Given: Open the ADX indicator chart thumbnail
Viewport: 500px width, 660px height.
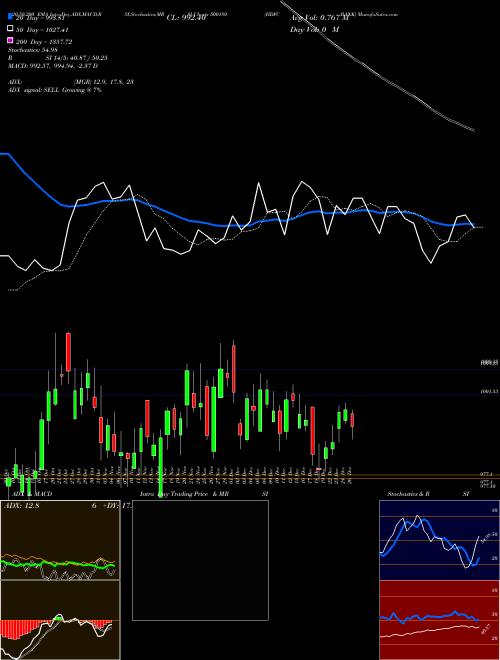Looking at the screenshot, I should 60,540.
